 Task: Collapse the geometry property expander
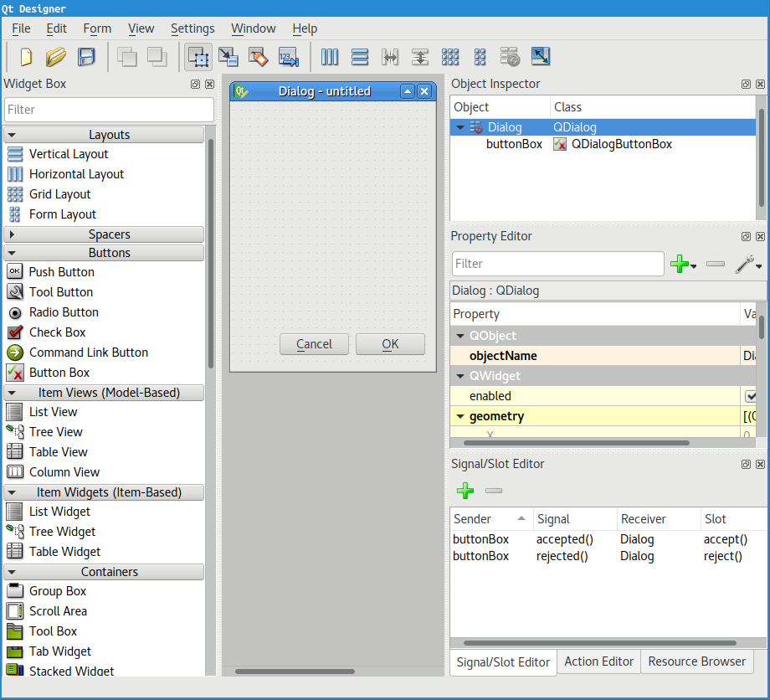tap(459, 416)
